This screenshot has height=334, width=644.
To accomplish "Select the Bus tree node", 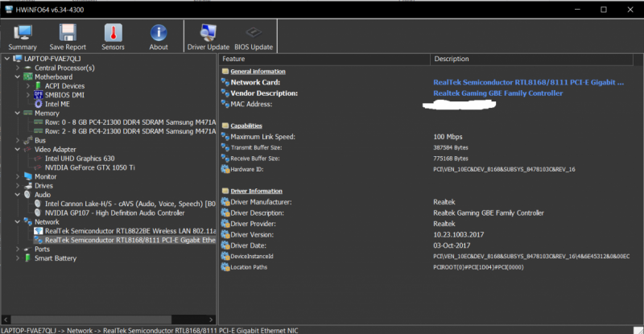I will tap(40, 140).
